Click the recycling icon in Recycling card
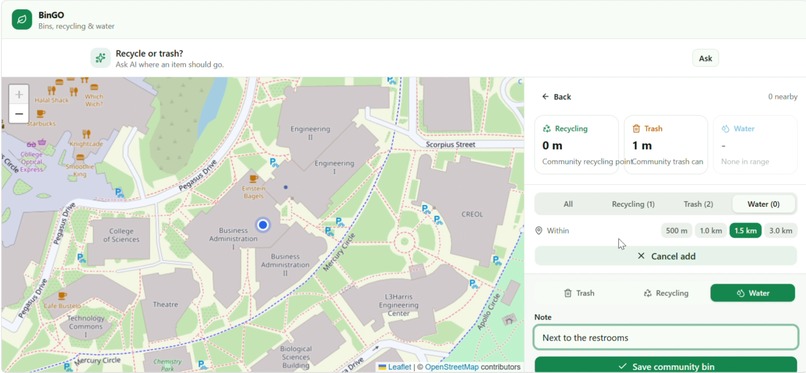The height and width of the screenshot is (373, 806). (547, 129)
